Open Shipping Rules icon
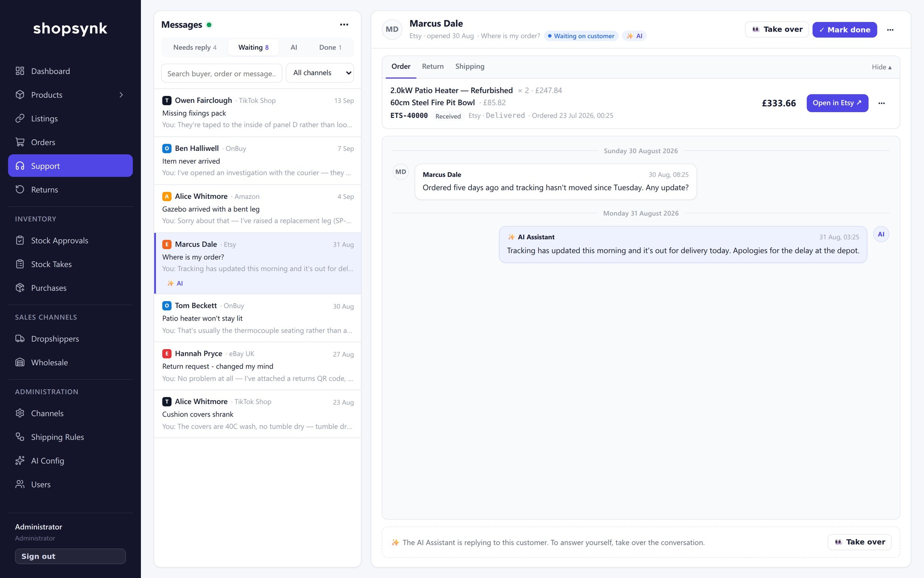 pos(20,437)
